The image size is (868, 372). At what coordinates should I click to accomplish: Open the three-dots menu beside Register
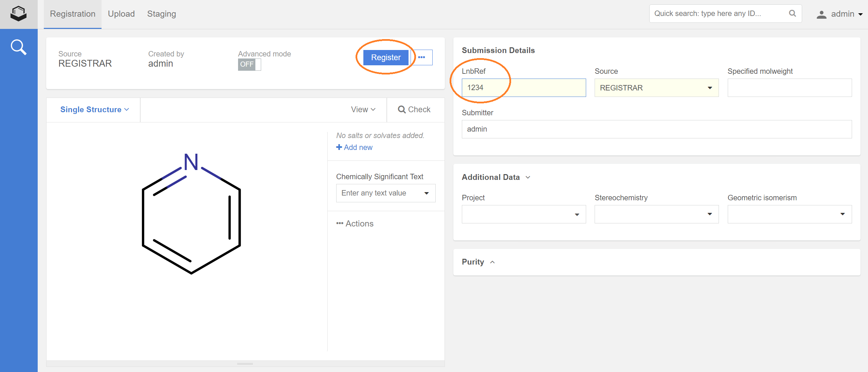click(421, 57)
